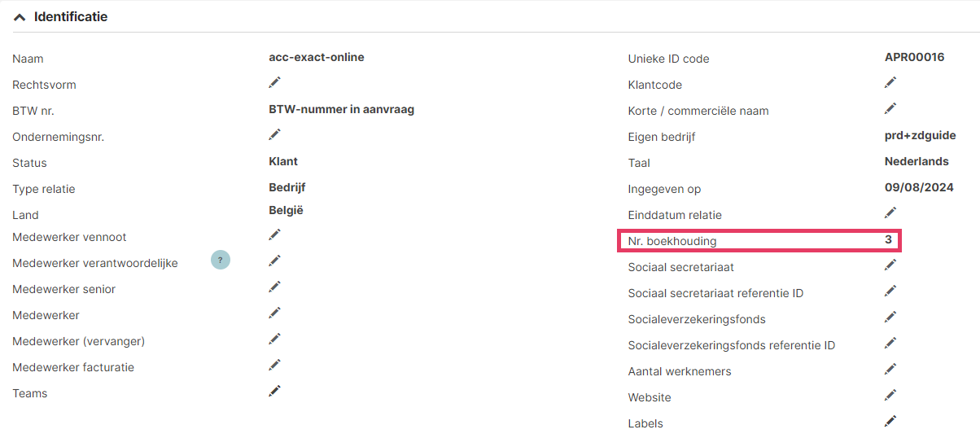Collapse the Identificatie section chevron
Viewport: 980px width, 447px height.
pyautogui.click(x=20, y=17)
